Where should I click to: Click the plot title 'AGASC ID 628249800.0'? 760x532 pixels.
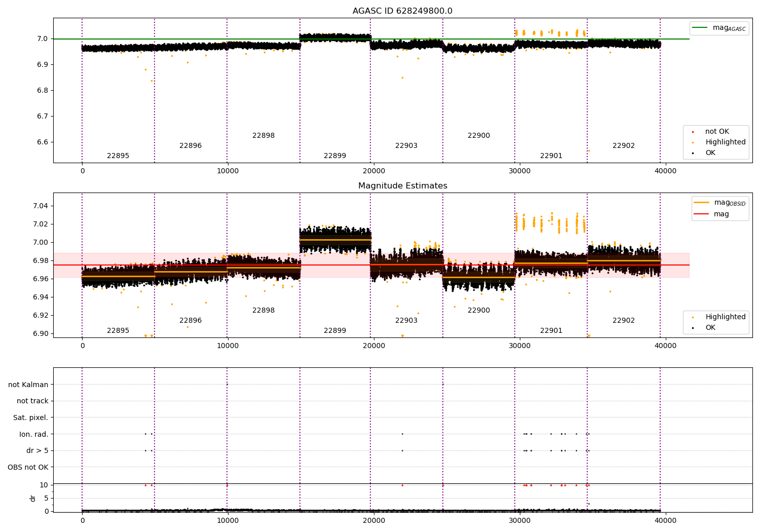pyautogui.click(x=403, y=11)
